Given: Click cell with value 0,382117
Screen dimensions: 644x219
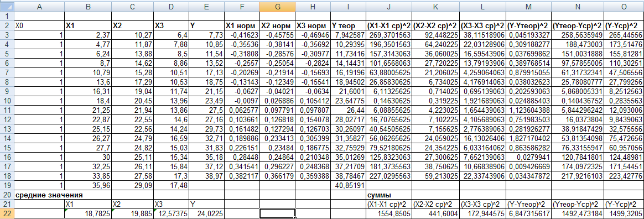Looking at the screenshot, I should (x=241, y=176).
